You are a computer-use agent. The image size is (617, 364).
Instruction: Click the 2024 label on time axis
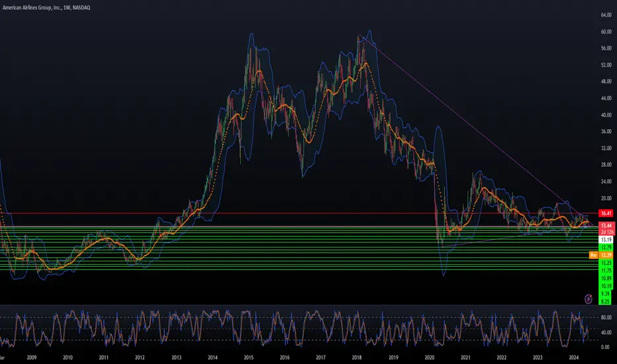(x=574, y=357)
